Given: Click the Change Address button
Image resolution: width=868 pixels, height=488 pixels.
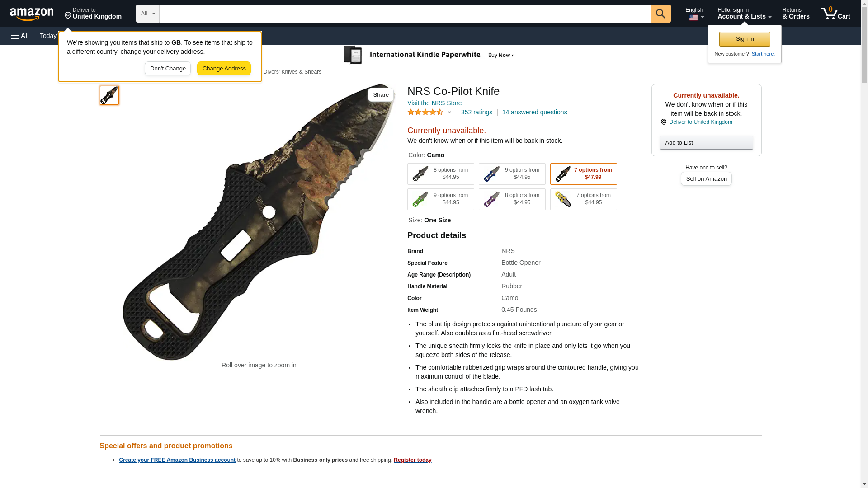Looking at the screenshot, I should click(224, 69).
